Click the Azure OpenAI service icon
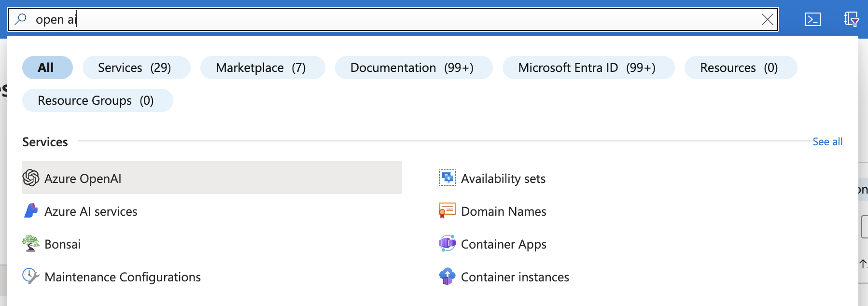The image size is (868, 306). tap(31, 178)
